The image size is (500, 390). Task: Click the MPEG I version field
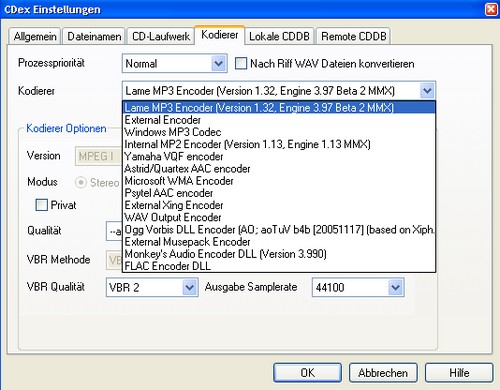[x=98, y=156]
